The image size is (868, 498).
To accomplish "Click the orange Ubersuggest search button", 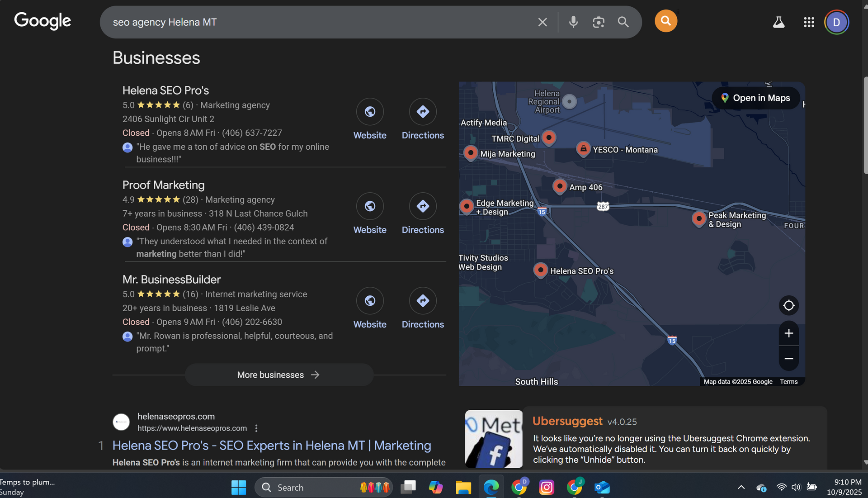I will pos(665,21).
